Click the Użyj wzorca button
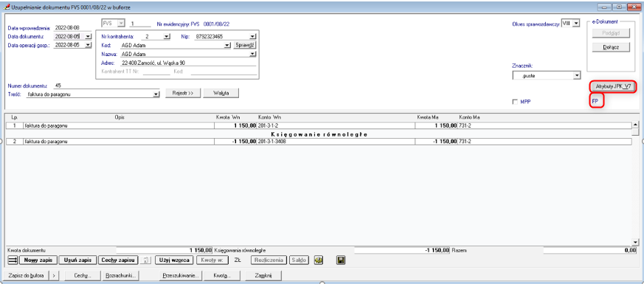Image resolution: width=644 pixels, height=284 pixels. tap(174, 260)
